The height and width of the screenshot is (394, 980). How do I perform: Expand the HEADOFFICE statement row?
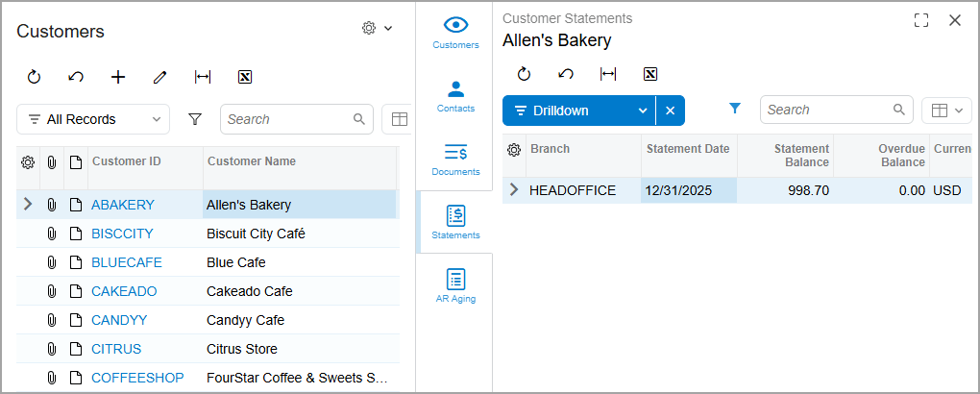514,190
